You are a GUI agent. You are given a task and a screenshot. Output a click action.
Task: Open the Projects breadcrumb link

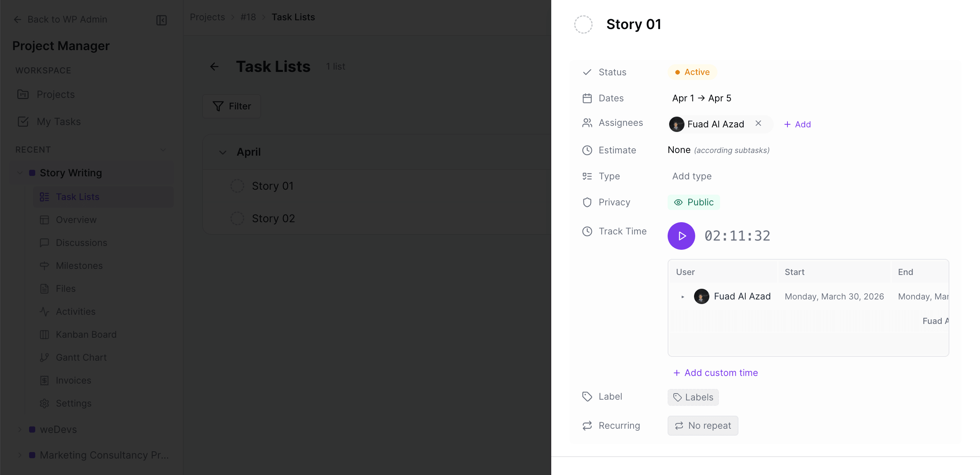(207, 17)
